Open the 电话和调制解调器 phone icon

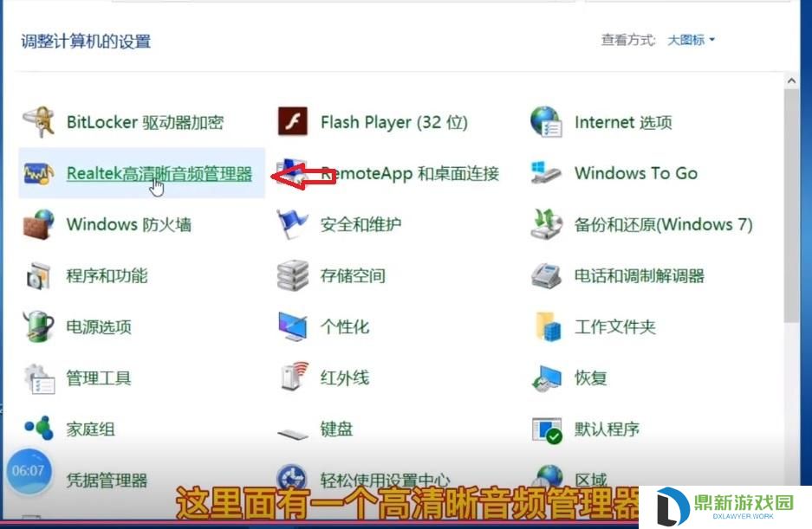(x=546, y=275)
